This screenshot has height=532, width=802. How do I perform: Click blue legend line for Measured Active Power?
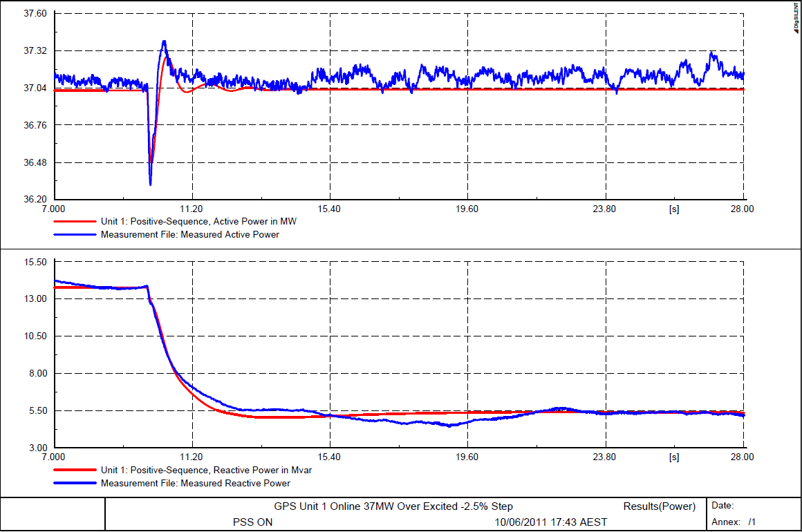point(75,235)
